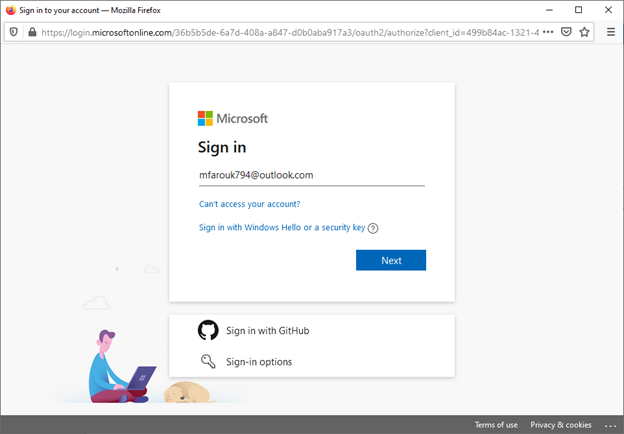Click the help question mark icon
Viewport: 624px width, 434px height.
point(373,228)
